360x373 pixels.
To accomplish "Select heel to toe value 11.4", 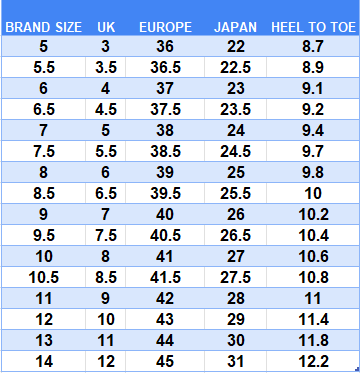I will coord(313,319).
